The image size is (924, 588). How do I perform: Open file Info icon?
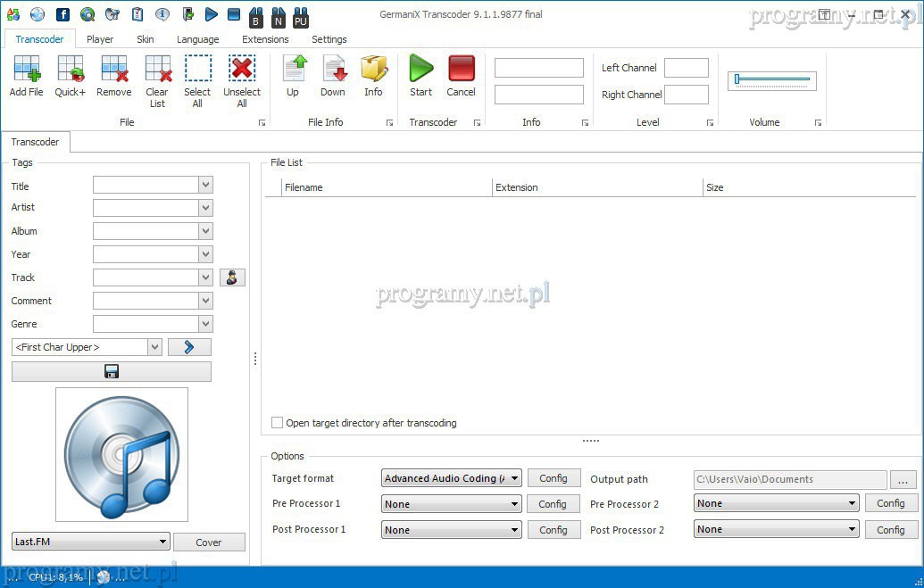tap(373, 70)
